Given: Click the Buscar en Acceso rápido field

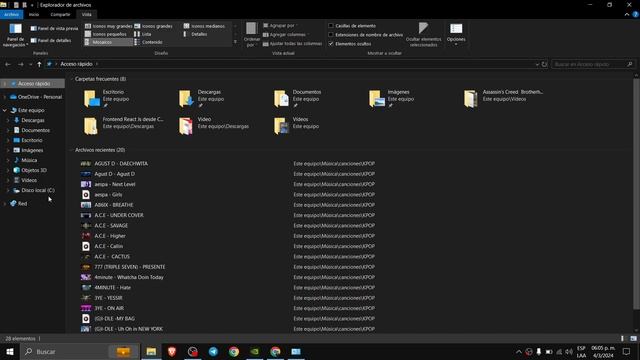Looking at the screenshot, I should pos(593,64).
